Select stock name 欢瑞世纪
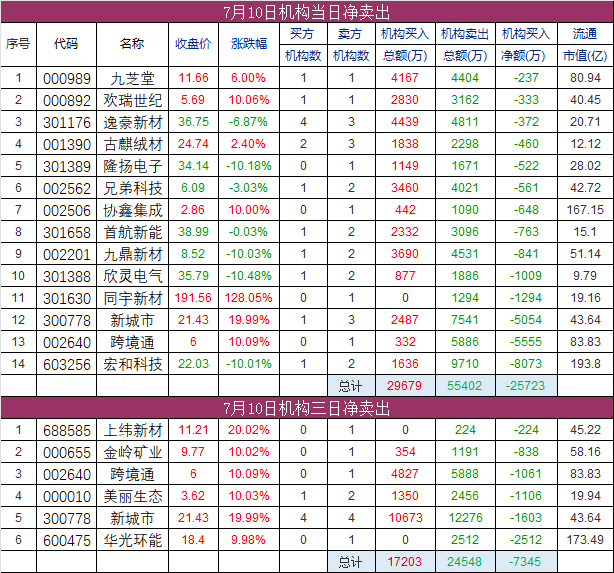Image resolution: width=614 pixels, height=573 pixels. pos(133,100)
